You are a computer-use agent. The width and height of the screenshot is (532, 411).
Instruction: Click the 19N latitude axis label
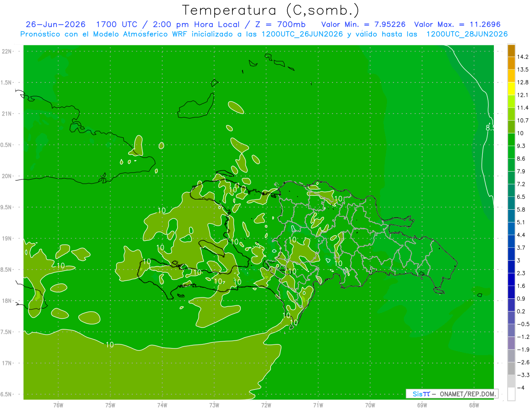click(x=7, y=239)
